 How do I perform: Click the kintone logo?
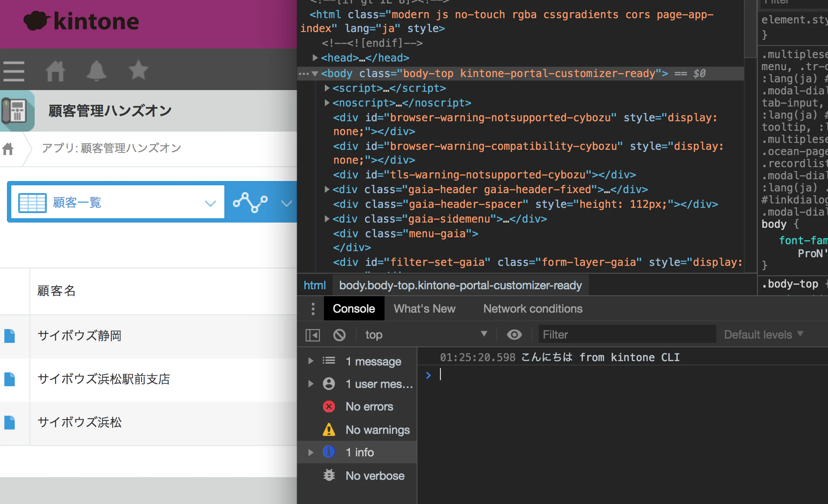pyautogui.click(x=81, y=21)
